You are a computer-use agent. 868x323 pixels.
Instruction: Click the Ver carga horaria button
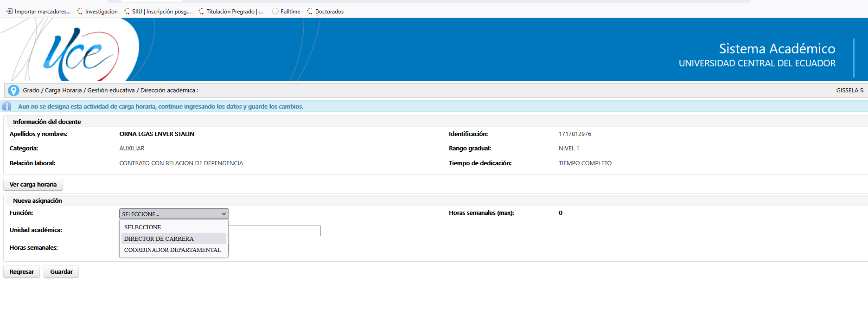click(33, 184)
